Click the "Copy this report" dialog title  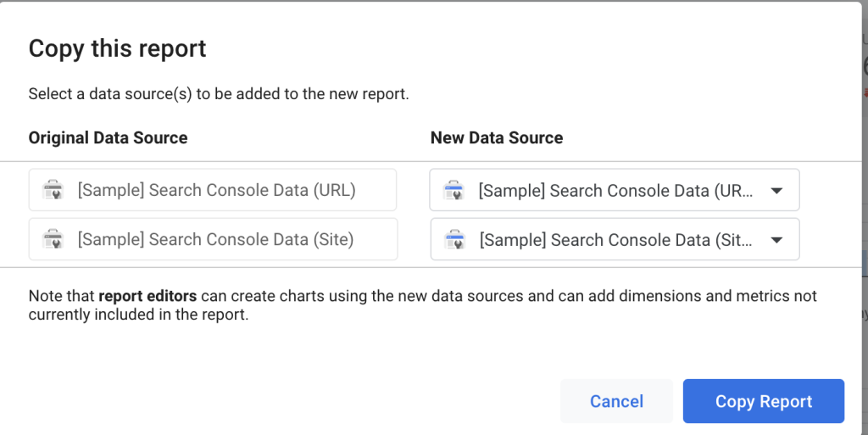tap(117, 48)
